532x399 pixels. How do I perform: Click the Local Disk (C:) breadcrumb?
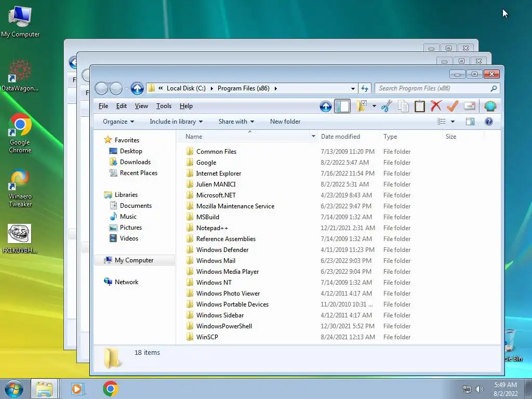tap(186, 88)
